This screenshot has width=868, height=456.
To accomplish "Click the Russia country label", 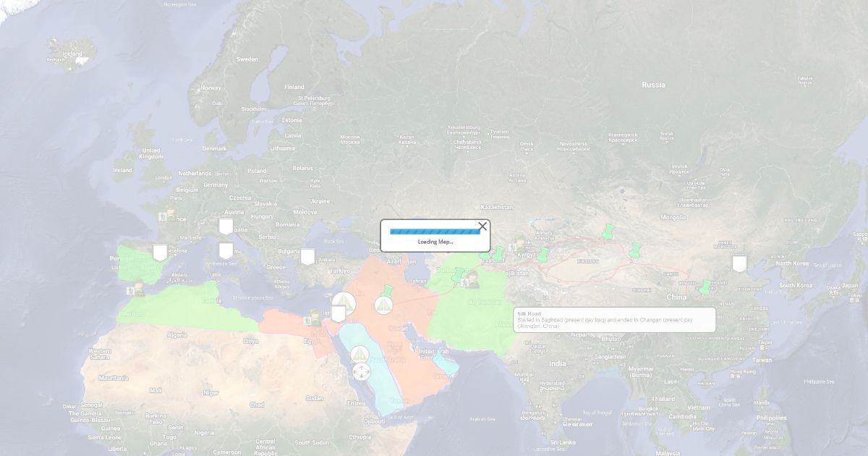I will coord(653,85).
